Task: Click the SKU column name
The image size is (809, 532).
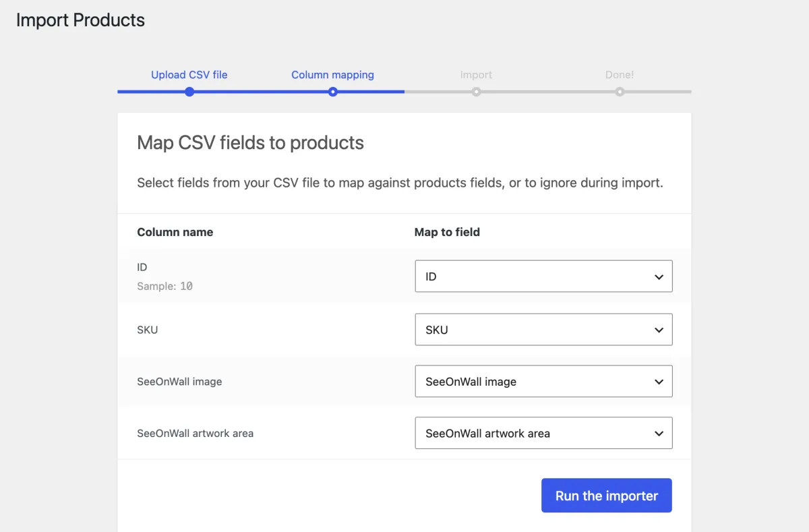Action: [x=148, y=330]
